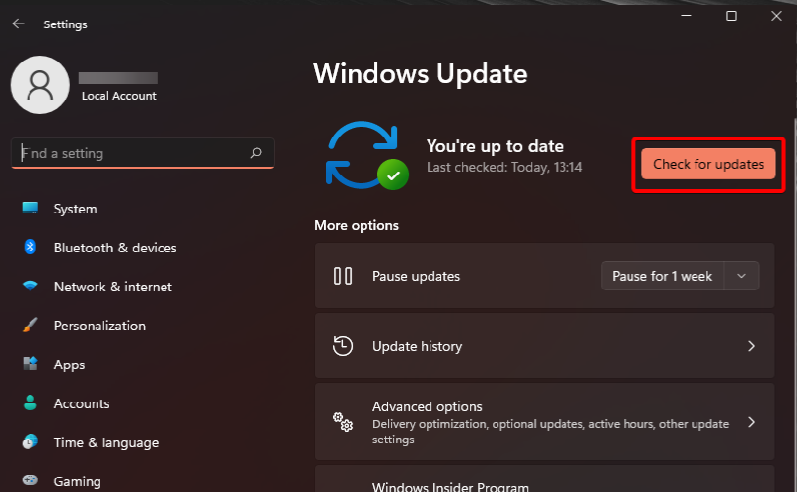Click the Apps icon in sidebar
The image size is (797, 492).
[x=30, y=363]
